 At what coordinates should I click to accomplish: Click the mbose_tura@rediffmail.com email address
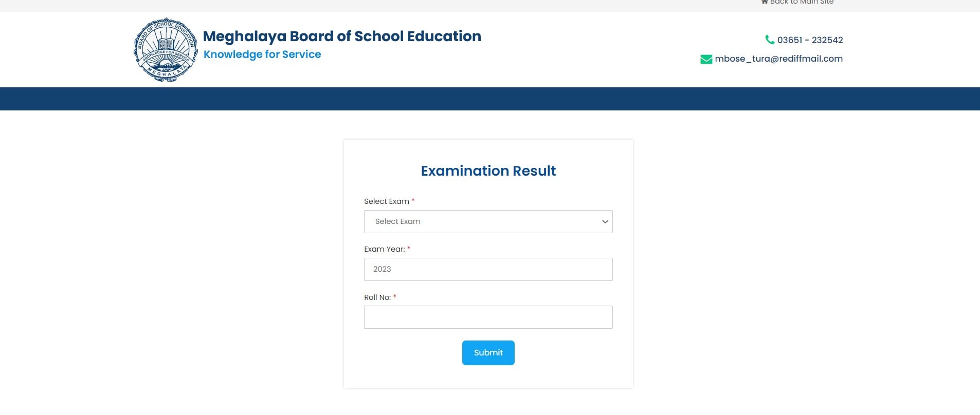(778, 59)
